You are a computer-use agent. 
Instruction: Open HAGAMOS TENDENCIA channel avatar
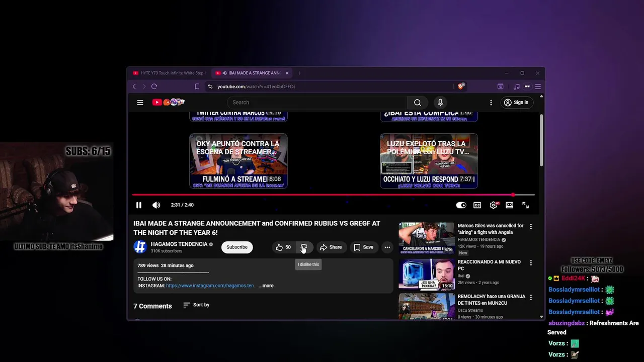[x=140, y=247]
